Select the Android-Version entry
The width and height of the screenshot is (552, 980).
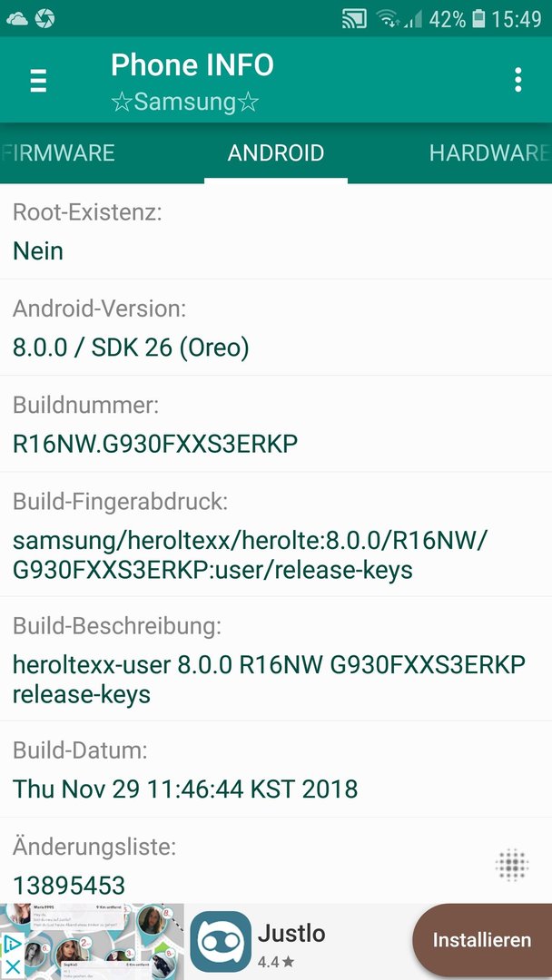point(276,328)
